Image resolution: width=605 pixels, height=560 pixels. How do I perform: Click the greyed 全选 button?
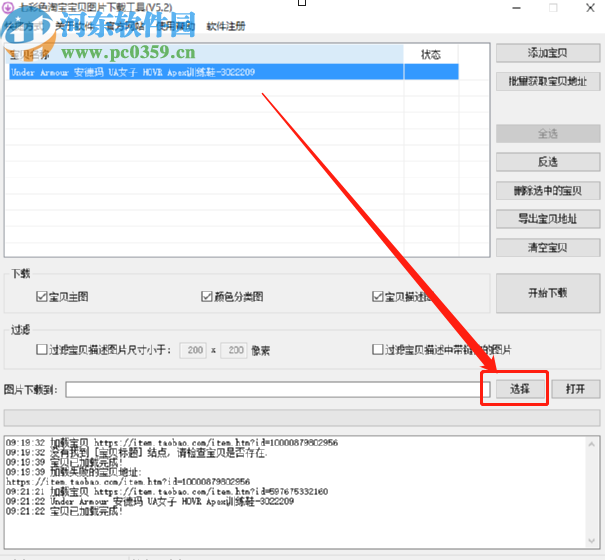pyautogui.click(x=548, y=134)
